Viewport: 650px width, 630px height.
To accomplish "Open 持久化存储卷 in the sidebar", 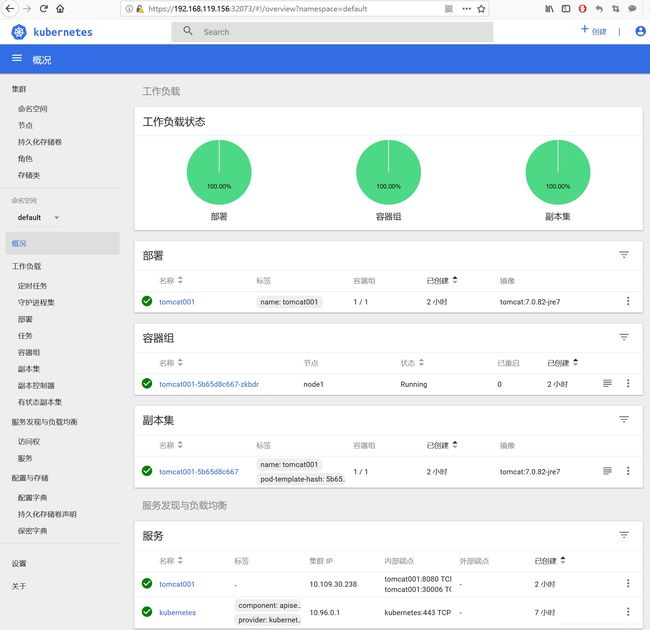I will (40, 142).
